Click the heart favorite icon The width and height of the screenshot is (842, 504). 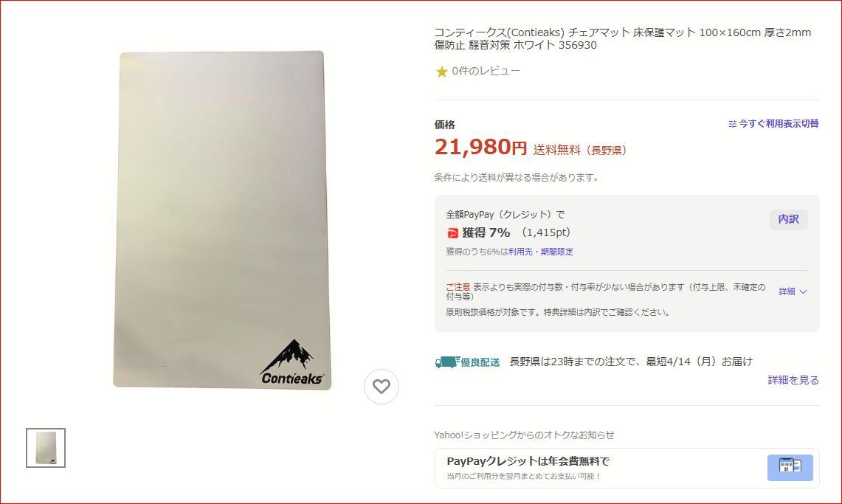pyautogui.click(x=382, y=387)
